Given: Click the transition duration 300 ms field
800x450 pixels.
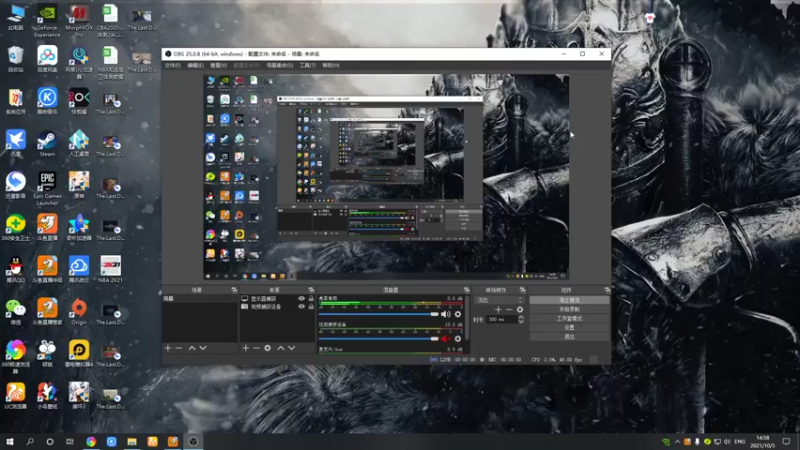Looking at the screenshot, I should tap(501, 319).
